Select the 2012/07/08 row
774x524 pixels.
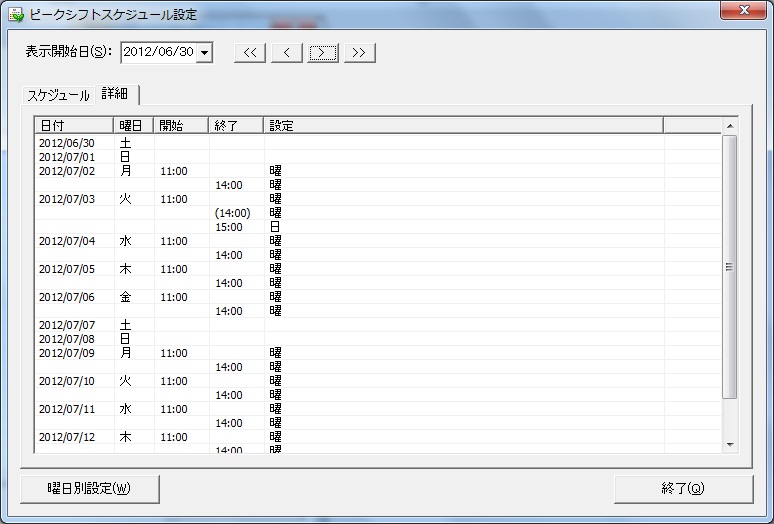(x=378, y=339)
